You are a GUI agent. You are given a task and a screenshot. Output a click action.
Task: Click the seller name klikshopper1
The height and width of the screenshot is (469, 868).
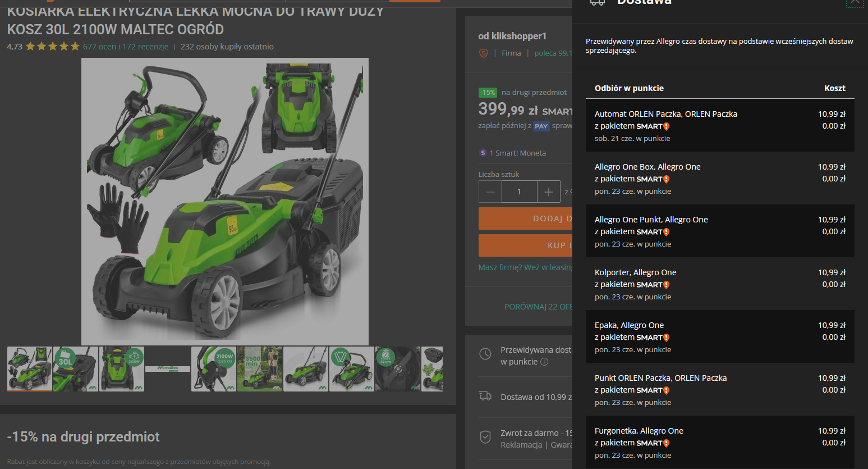click(x=519, y=36)
